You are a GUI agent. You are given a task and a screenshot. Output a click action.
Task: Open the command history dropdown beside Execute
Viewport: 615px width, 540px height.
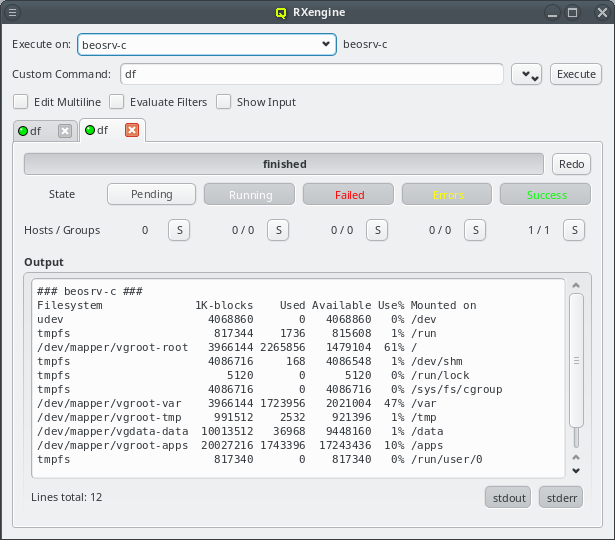526,75
